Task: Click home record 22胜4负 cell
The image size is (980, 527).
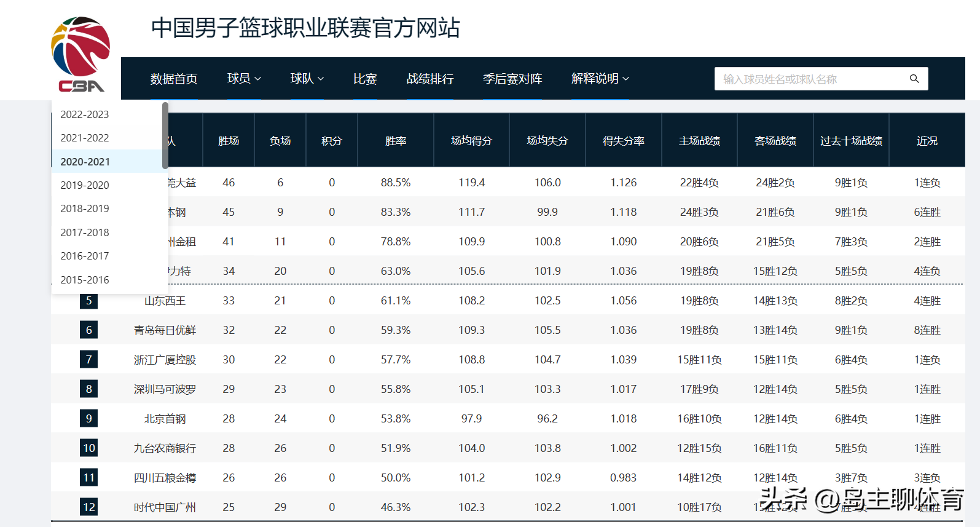Action: pos(699,183)
